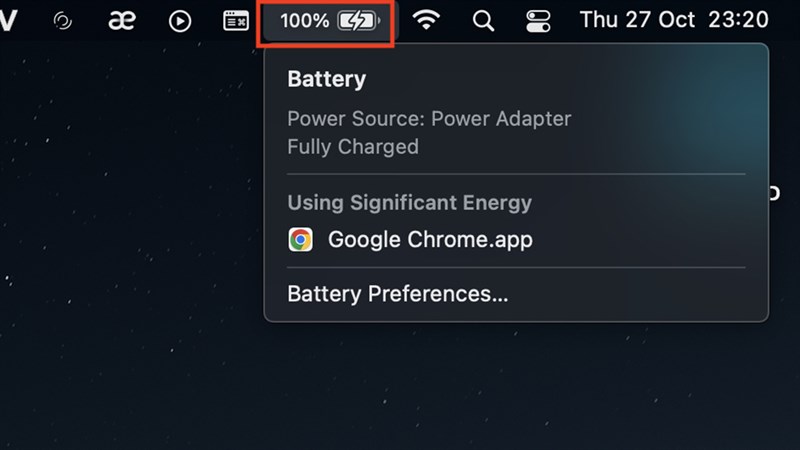This screenshot has height=450, width=800.
Task: Click the Power Source: Power Adapter line
Action: coord(429,118)
